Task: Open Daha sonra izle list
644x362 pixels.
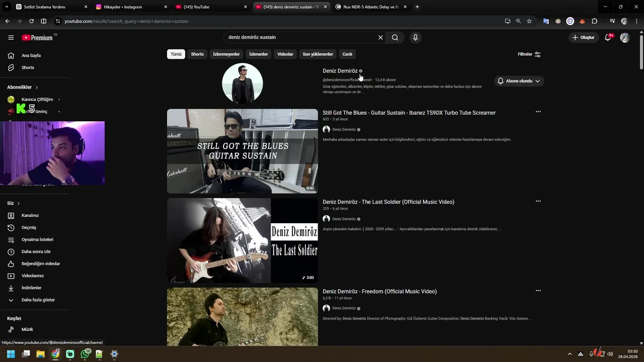Action: pos(36,251)
